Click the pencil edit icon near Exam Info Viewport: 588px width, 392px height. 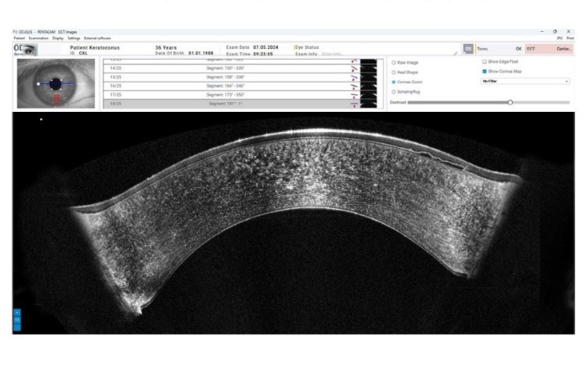pos(456,53)
